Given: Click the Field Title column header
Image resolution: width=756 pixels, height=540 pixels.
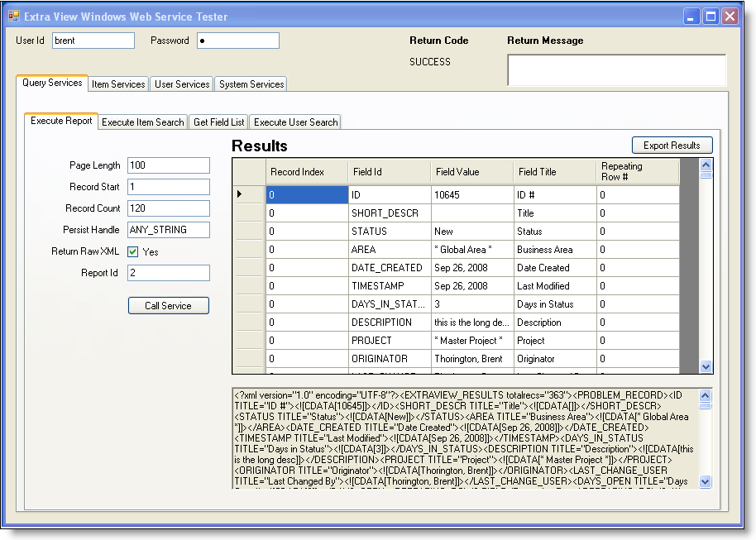Looking at the screenshot, I should (555, 172).
